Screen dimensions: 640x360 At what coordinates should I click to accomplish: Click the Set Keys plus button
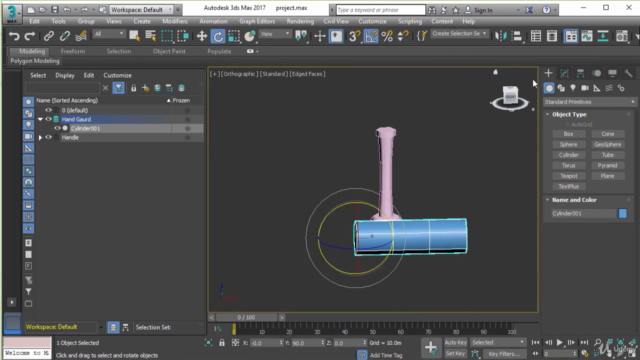pos(431,348)
